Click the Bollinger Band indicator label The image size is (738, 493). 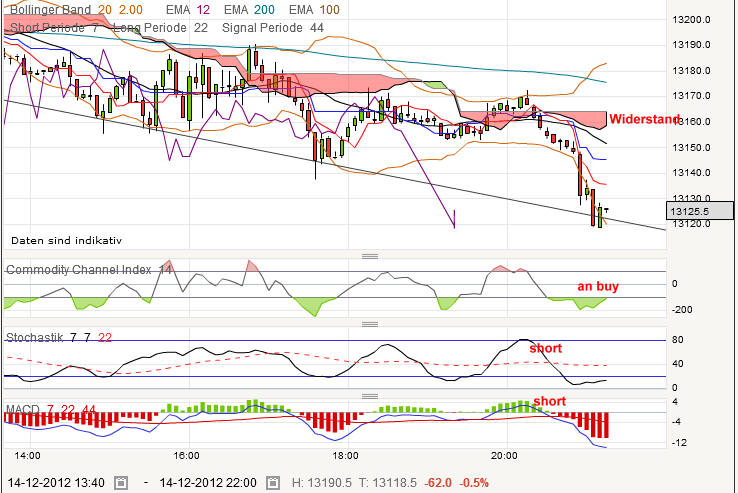[76, 10]
